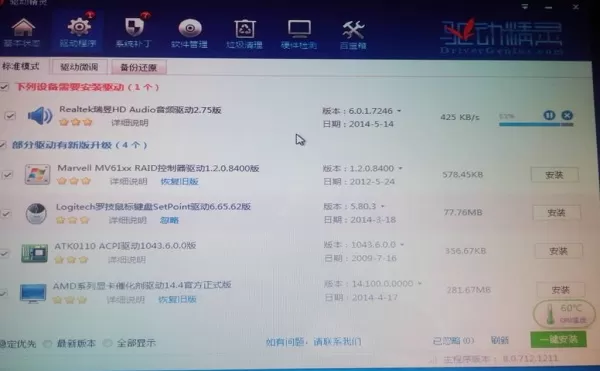The width and height of the screenshot is (600, 371).
Task: Click 忽略 for the Logitech driver
Action: (170, 220)
